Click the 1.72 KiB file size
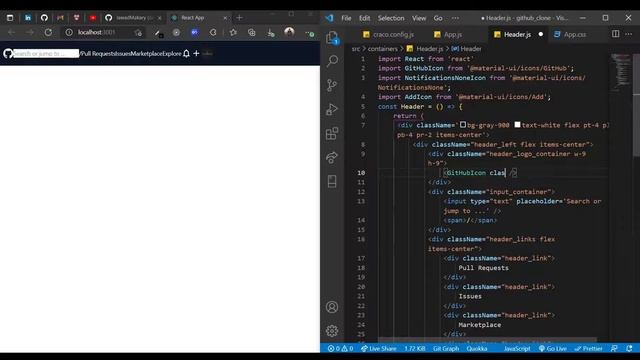The height and width of the screenshot is (360, 640). [x=415, y=348]
